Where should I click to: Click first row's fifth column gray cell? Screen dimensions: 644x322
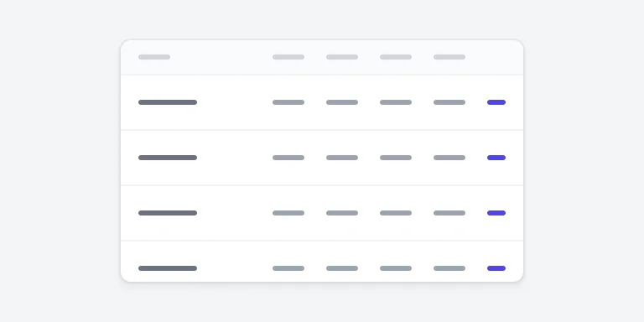point(449,102)
